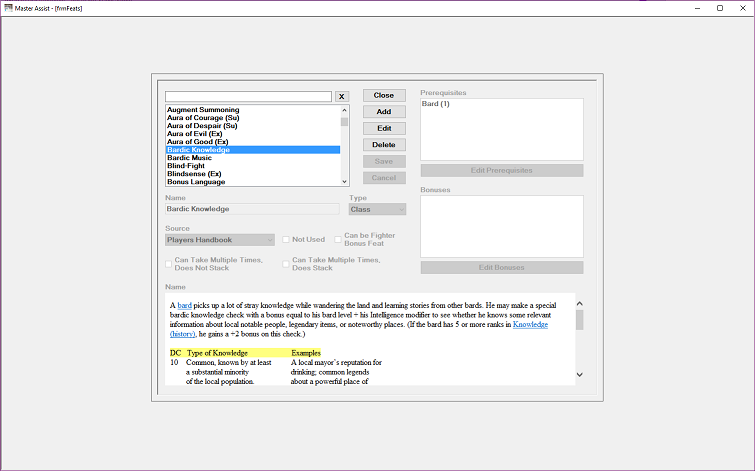755x471 pixels.
Task: Click the feat list scroll down arrow
Action: (x=344, y=182)
